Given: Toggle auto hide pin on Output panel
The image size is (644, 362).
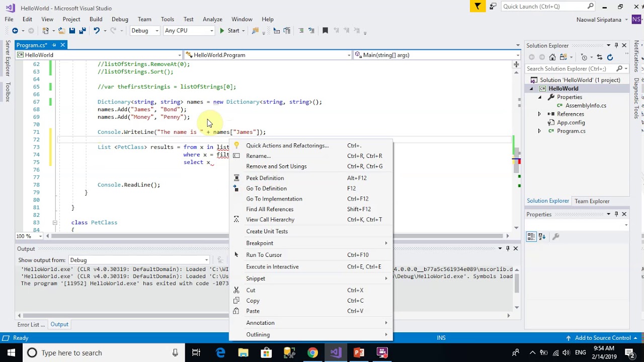Looking at the screenshot, I should [508, 248].
